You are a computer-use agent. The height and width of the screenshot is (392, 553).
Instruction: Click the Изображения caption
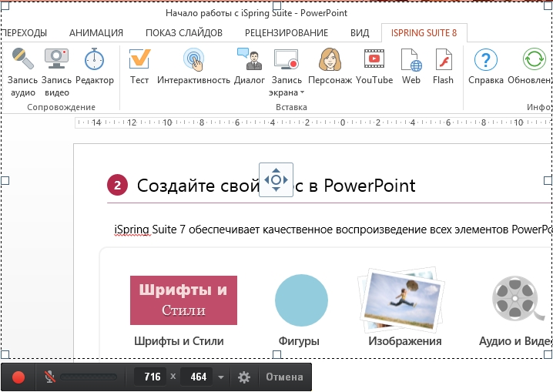[x=405, y=341]
